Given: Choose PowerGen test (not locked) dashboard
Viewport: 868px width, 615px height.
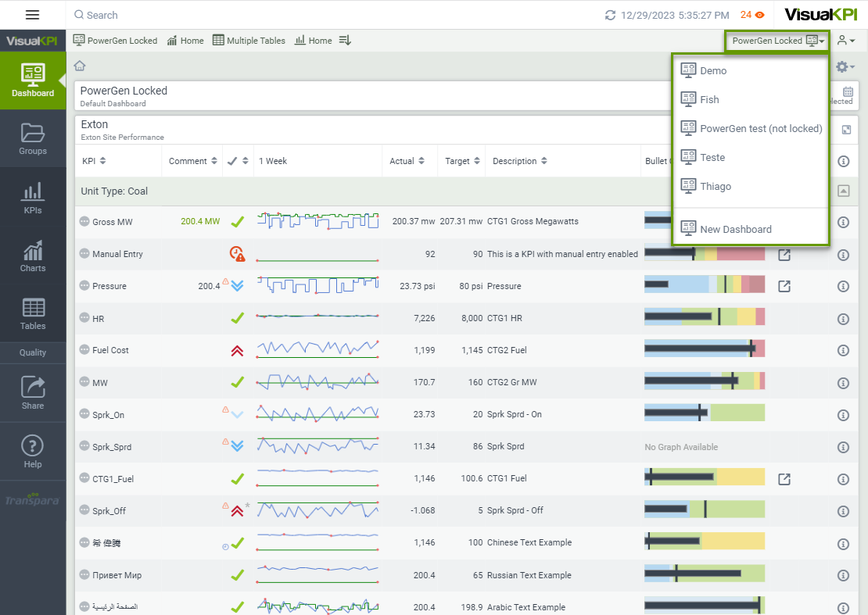Looking at the screenshot, I should (760, 128).
